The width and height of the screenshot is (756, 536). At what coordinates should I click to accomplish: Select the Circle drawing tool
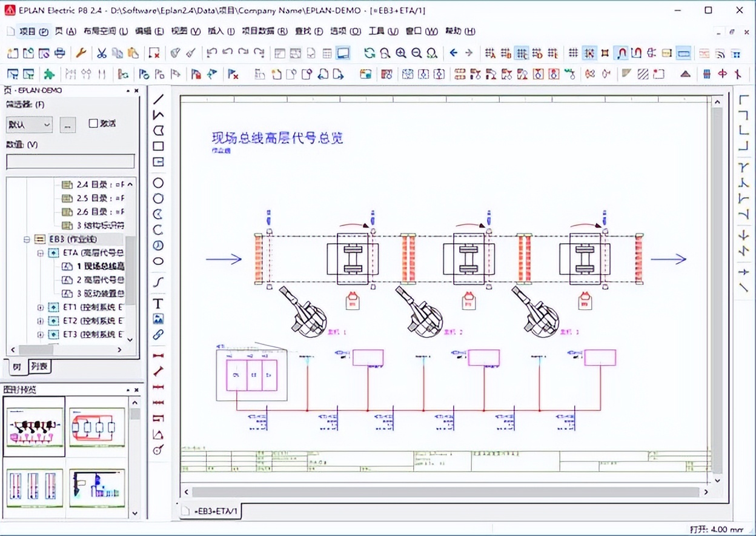159,183
